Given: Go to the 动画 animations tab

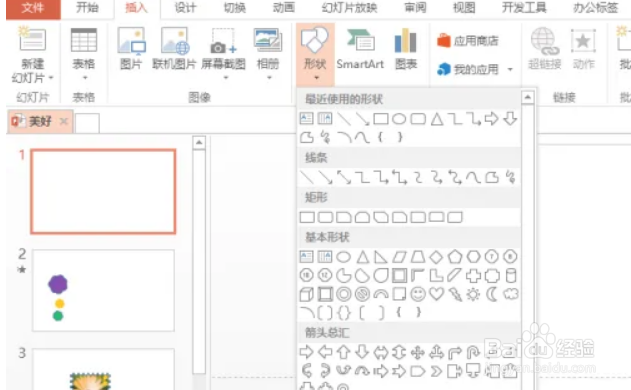Looking at the screenshot, I should coord(284,8).
